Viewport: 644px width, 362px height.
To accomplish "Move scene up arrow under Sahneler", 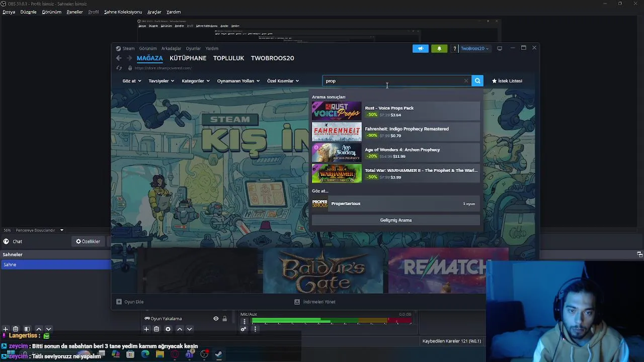I will [39, 329].
